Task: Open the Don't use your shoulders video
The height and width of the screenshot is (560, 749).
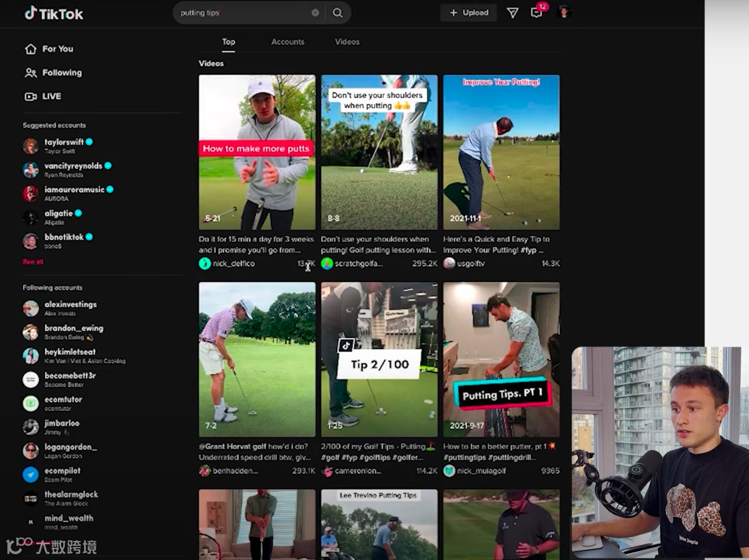Action: point(379,152)
